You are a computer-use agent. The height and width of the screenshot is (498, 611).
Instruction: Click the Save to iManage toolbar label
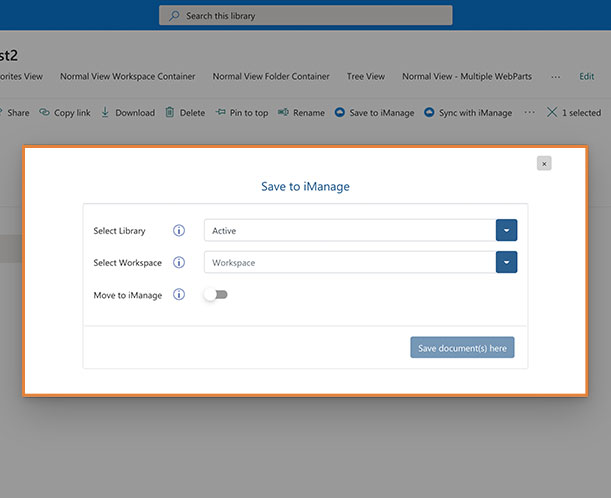(381, 113)
